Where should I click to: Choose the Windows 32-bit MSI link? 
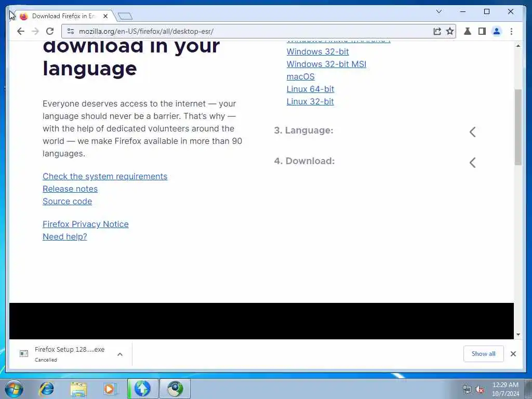tap(326, 64)
